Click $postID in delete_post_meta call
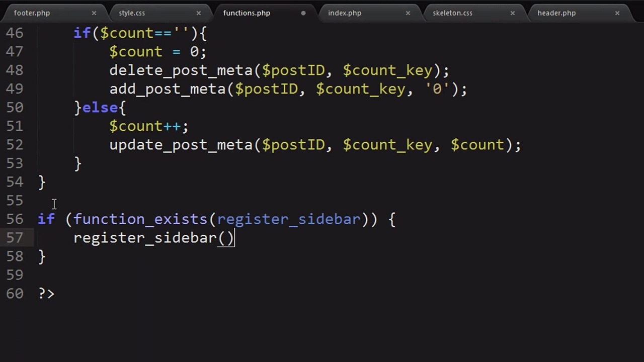This screenshot has width=644, height=362. pyautogui.click(x=293, y=70)
